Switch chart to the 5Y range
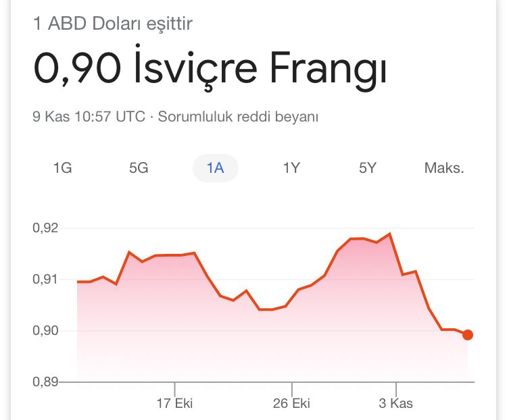This screenshot has width=507, height=420. 368,168
